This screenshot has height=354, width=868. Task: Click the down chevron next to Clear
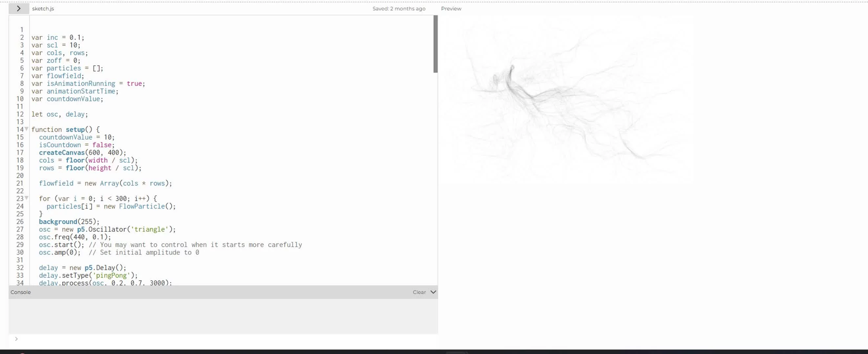433,292
